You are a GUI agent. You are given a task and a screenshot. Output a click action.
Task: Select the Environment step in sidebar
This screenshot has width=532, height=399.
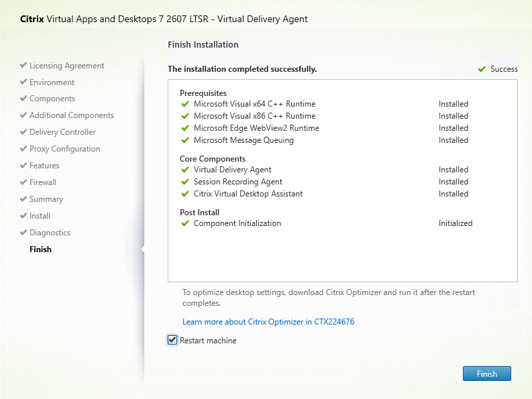coord(52,82)
